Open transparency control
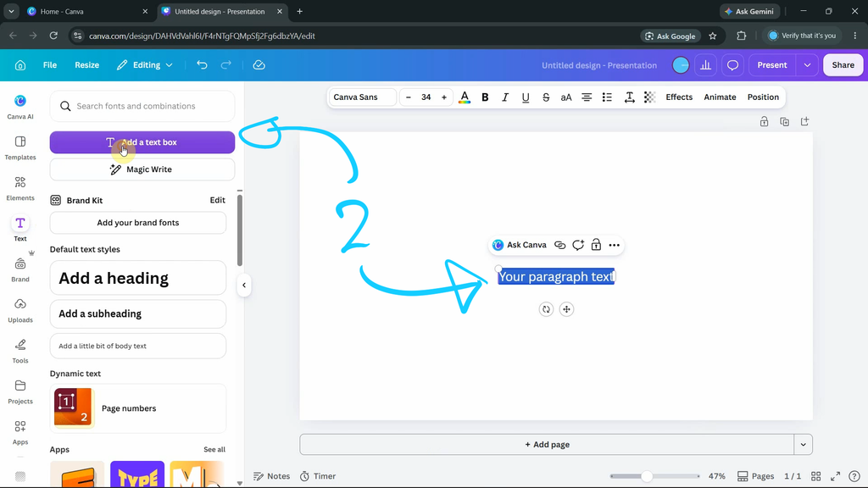Image resolution: width=868 pixels, height=488 pixels. [x=649, y=97]
